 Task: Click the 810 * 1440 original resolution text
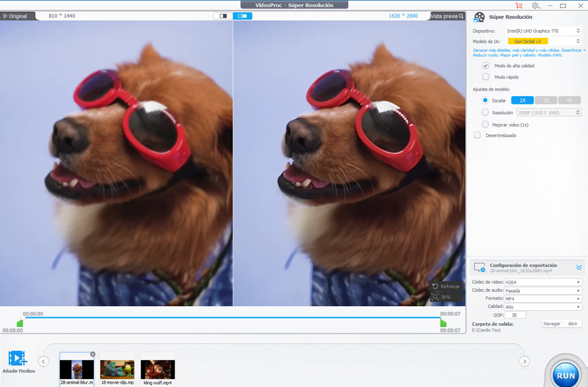click(62, 16)
